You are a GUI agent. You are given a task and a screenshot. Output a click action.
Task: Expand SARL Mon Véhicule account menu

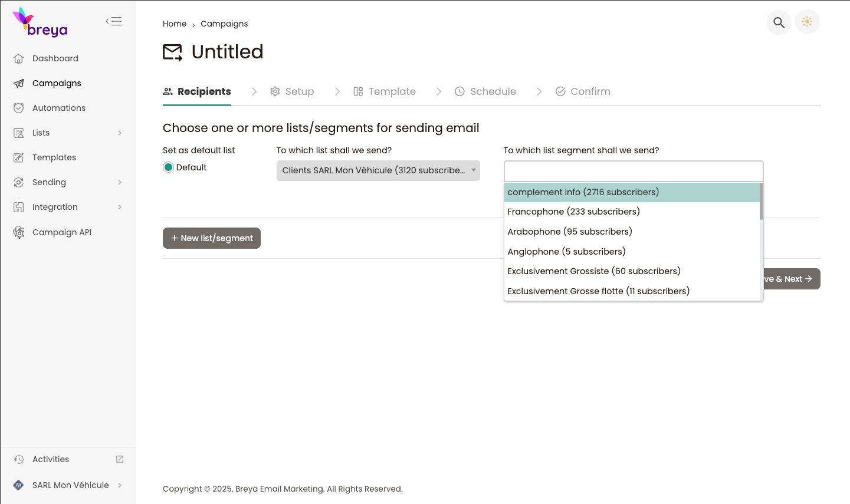point(120,485)
